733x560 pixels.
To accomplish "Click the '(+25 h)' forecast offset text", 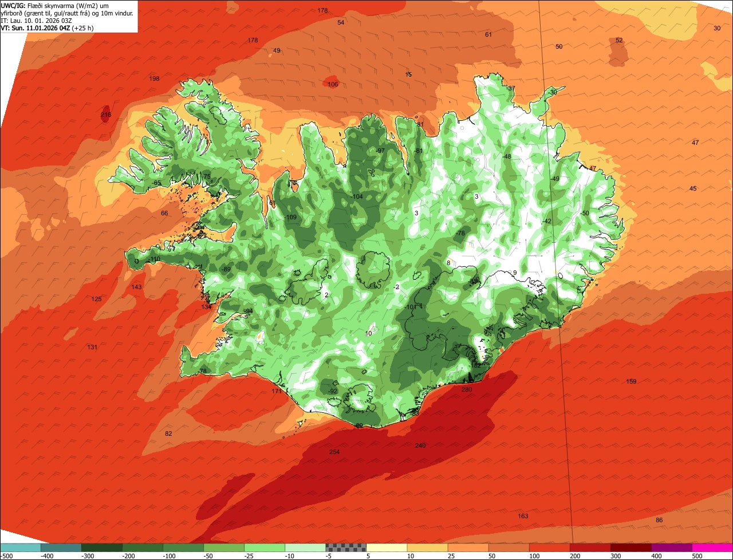I will [x=84, y=27].
